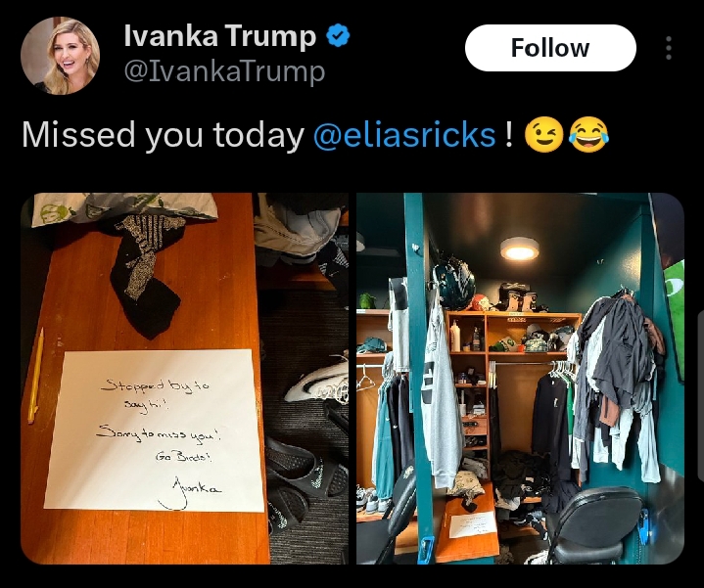The width and height of the screenshot is (704, 588).
Task: Open the three-dot more options menu
Action: [x=669, y=48]
